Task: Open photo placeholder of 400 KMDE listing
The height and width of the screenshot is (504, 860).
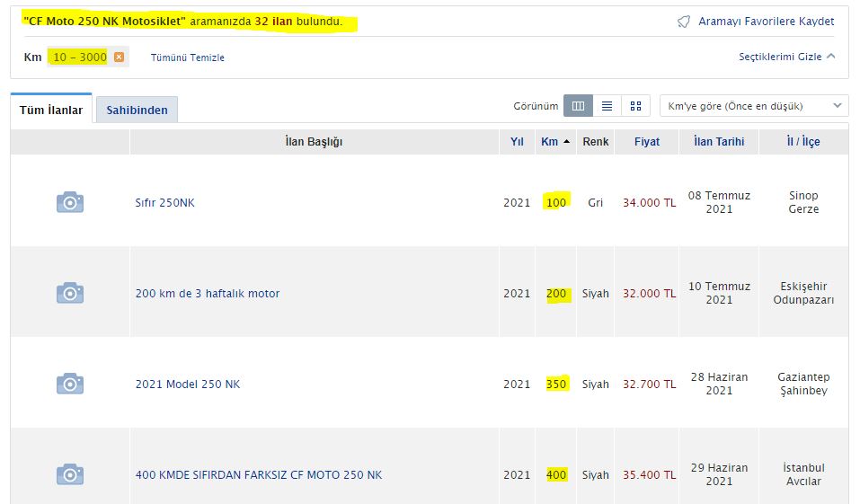Action: coord(70,474)
